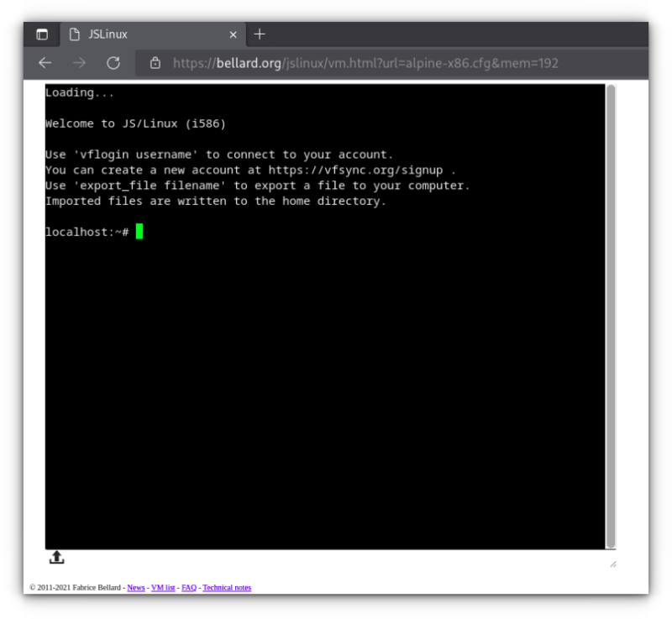Close the JSLinux tab with its X

pyautogui.click(x=233, y=34)
